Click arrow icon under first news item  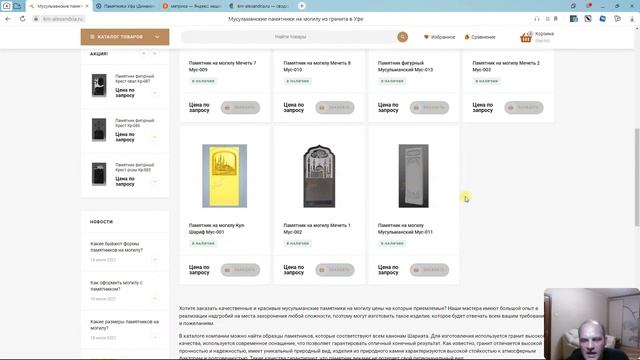click(x=155, y=260)
